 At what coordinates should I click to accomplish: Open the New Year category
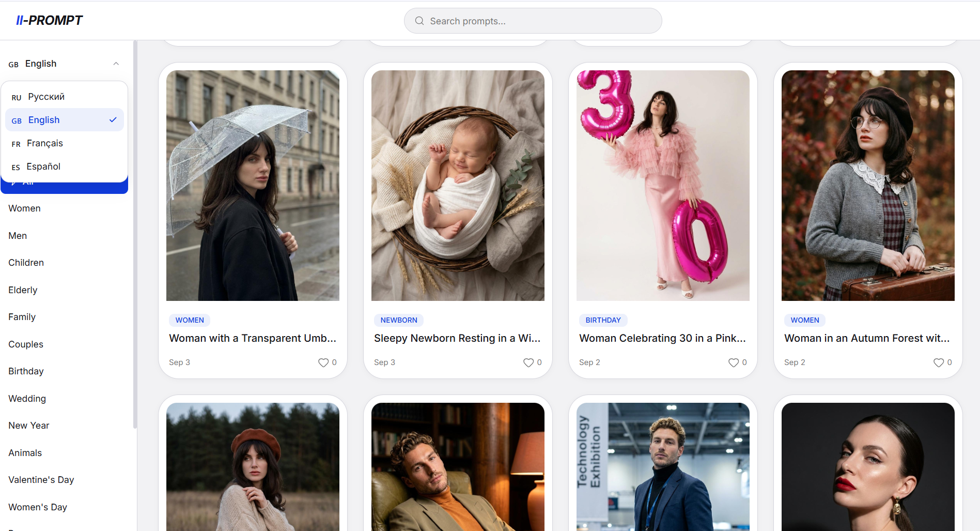[28, 426]
